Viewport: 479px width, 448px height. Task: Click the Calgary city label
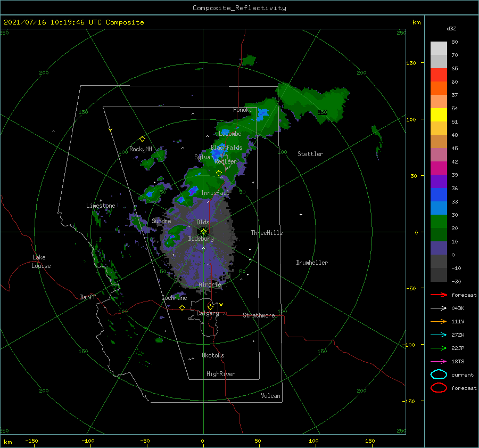point(208,313)
